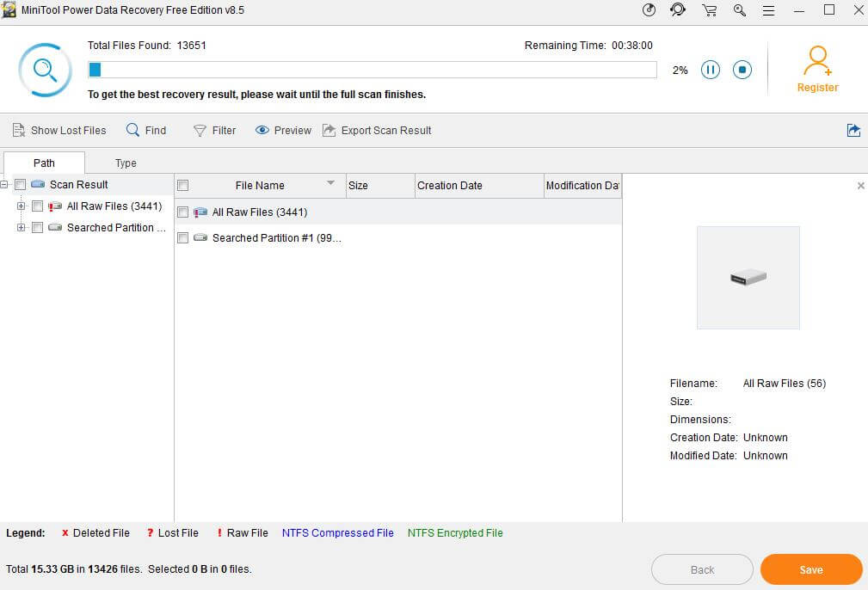Select the Path tab
868x590 pixels.
pos(44,163)
